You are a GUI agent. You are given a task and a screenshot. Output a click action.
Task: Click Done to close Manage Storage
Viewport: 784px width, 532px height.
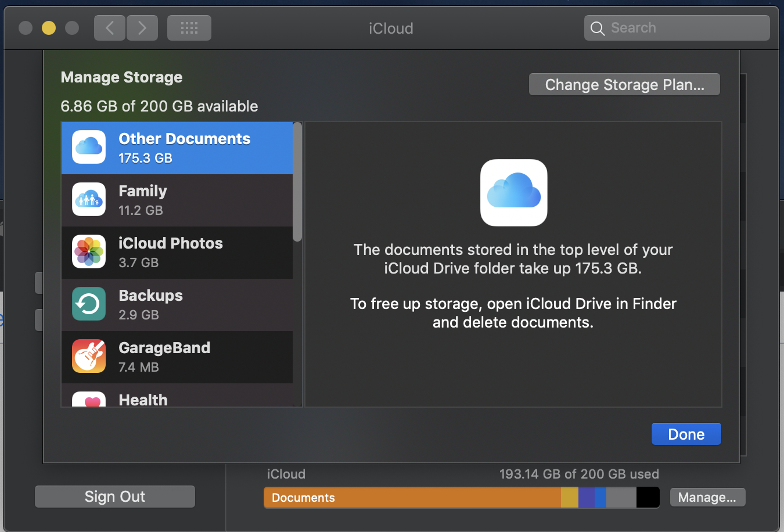tap(686, 434)
